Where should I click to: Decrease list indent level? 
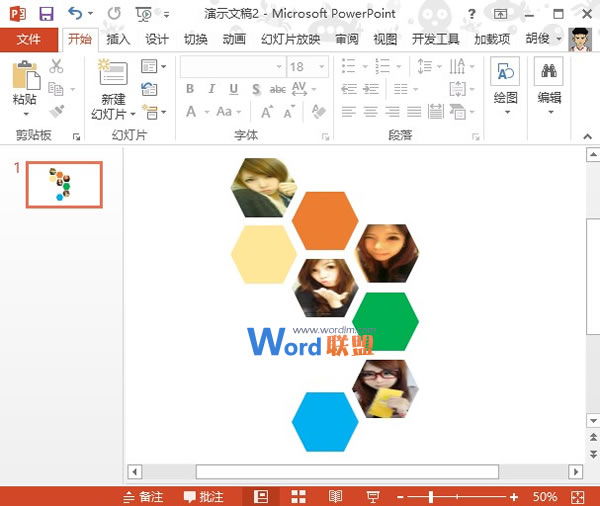pos(349,89)
